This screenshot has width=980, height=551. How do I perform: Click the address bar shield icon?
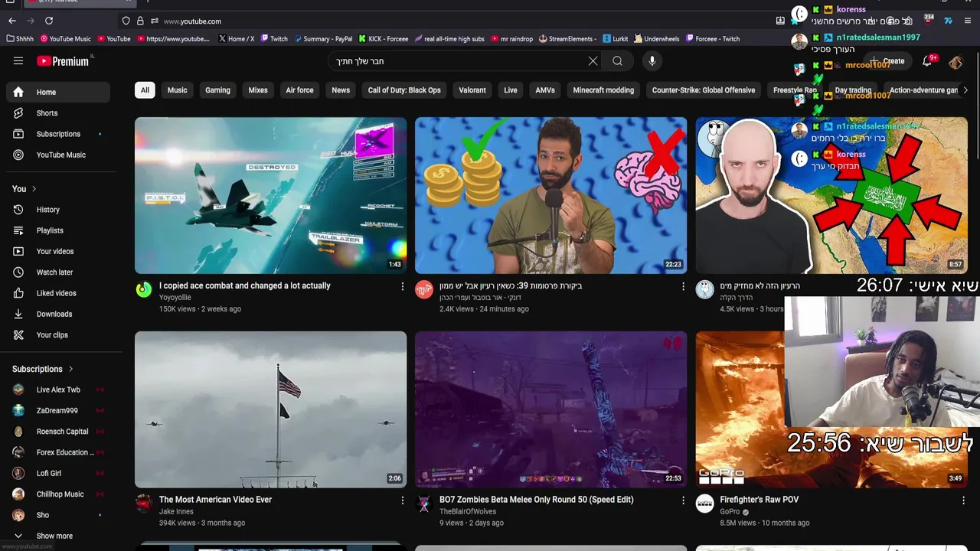tap(126, 21)
